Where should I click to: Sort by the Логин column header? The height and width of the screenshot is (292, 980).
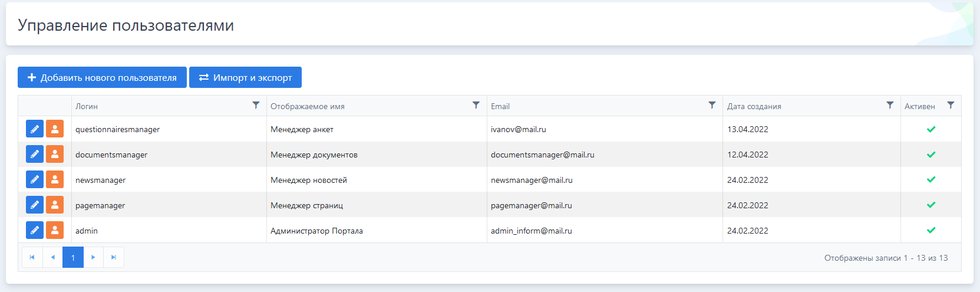click(87, 106)
